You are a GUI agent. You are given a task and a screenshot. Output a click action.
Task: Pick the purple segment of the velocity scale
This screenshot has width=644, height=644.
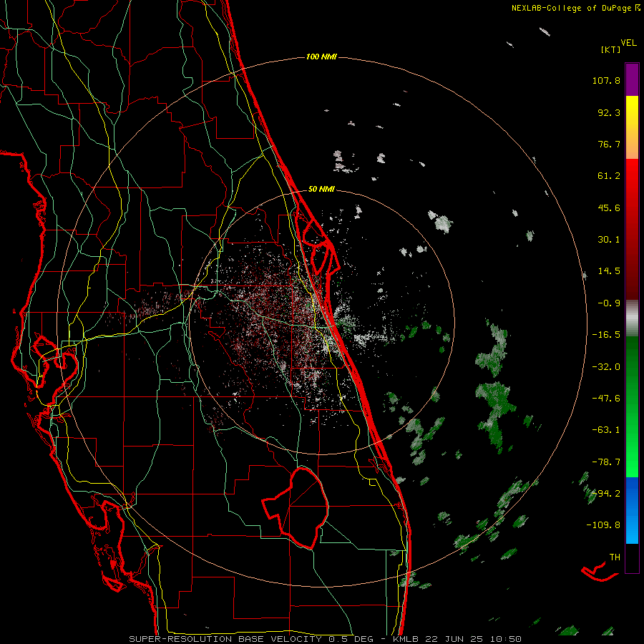[632, 79]
